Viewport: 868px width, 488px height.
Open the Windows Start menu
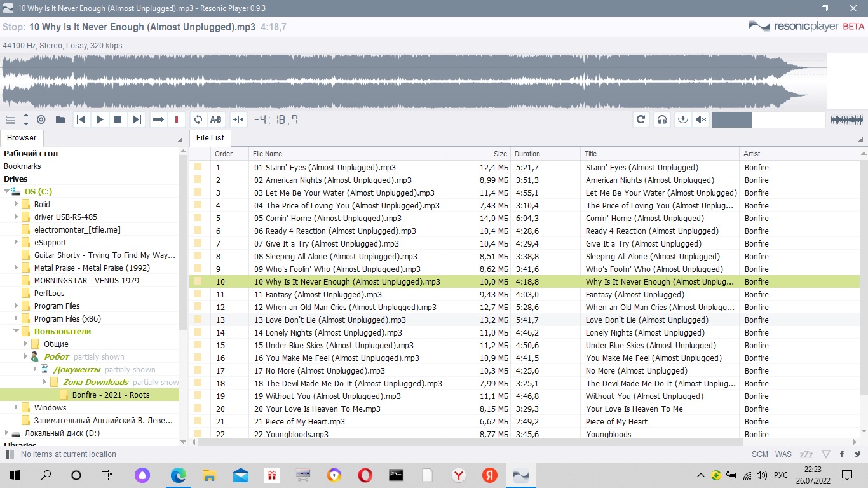[x=15, y=475]
